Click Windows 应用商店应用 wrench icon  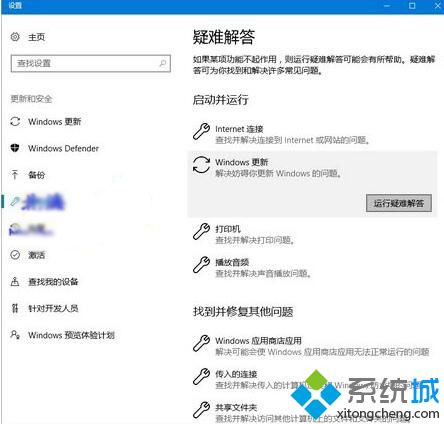click(202, 343)
